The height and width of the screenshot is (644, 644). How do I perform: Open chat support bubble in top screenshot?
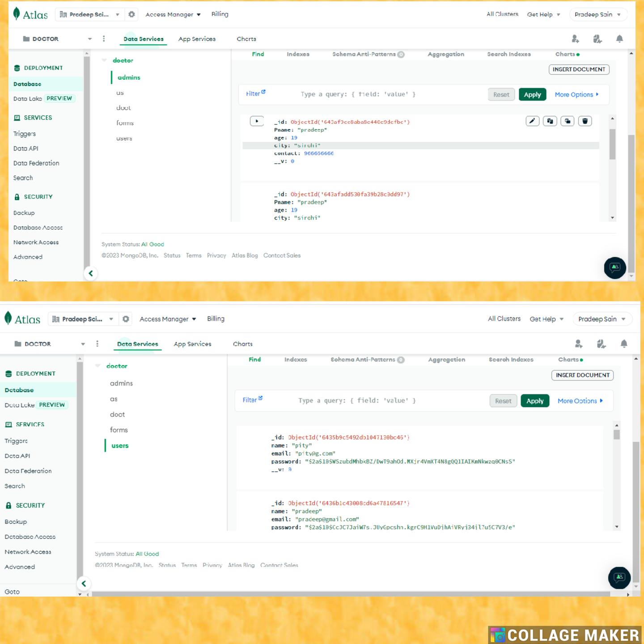(615, 267)
